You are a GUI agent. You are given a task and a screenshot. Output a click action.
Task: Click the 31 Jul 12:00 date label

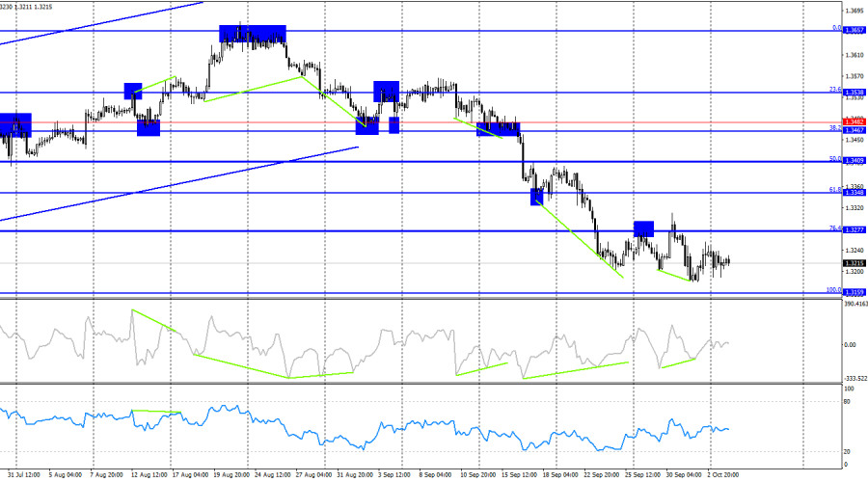[x=24, y=475]
